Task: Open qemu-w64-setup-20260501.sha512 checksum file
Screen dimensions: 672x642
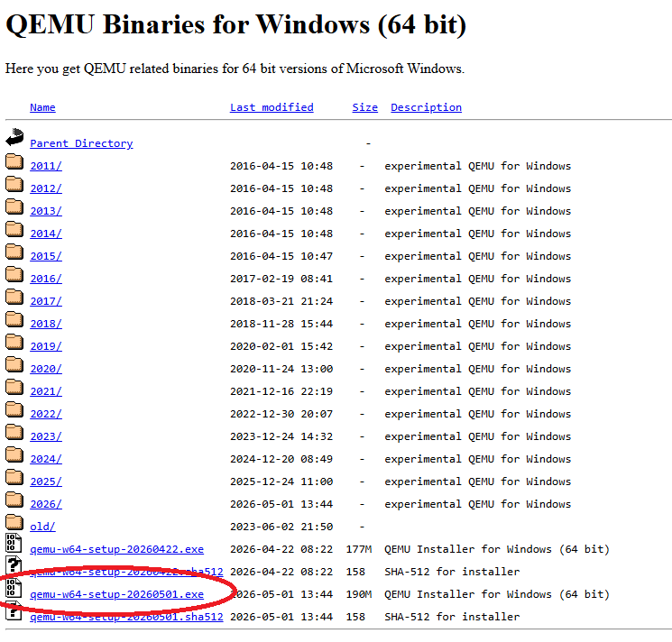Action: tap(126, 617)
